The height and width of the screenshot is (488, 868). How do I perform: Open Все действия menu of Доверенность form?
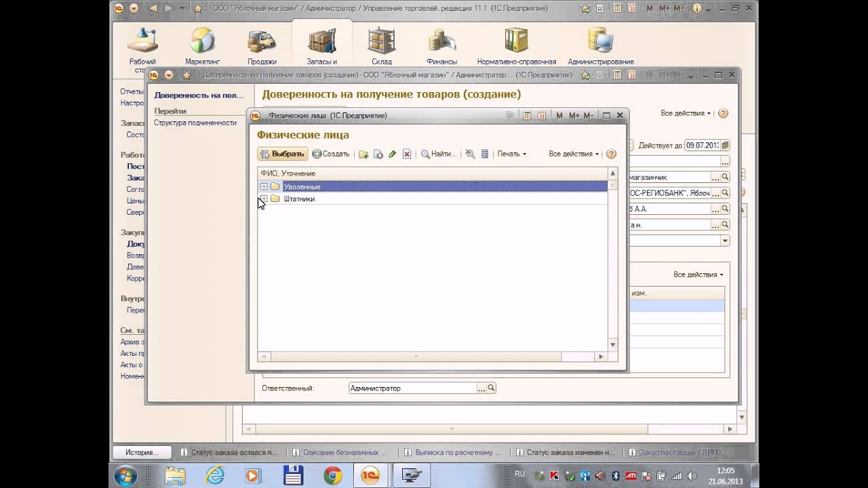(x=686, y=113)
